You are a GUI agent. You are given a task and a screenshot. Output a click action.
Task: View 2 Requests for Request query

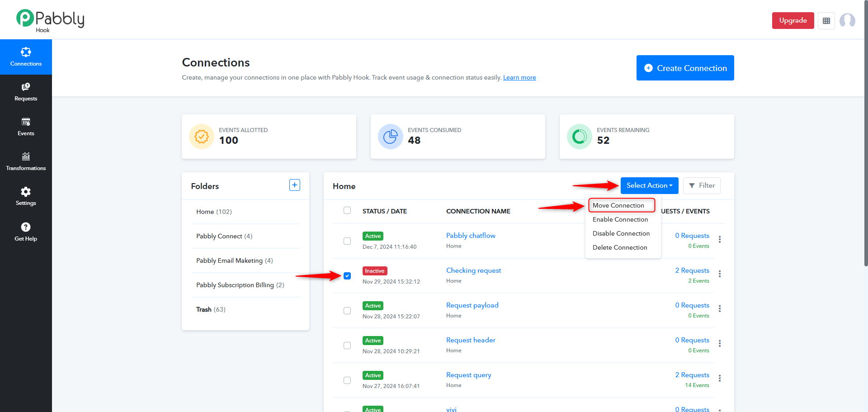692,375
